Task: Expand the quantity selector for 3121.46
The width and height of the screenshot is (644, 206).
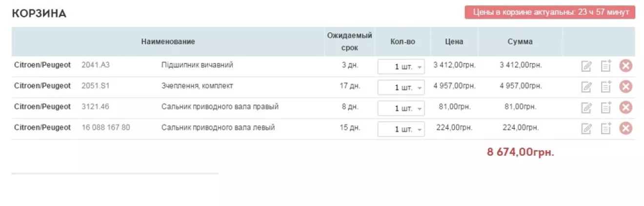Action: tap(401, 108)
